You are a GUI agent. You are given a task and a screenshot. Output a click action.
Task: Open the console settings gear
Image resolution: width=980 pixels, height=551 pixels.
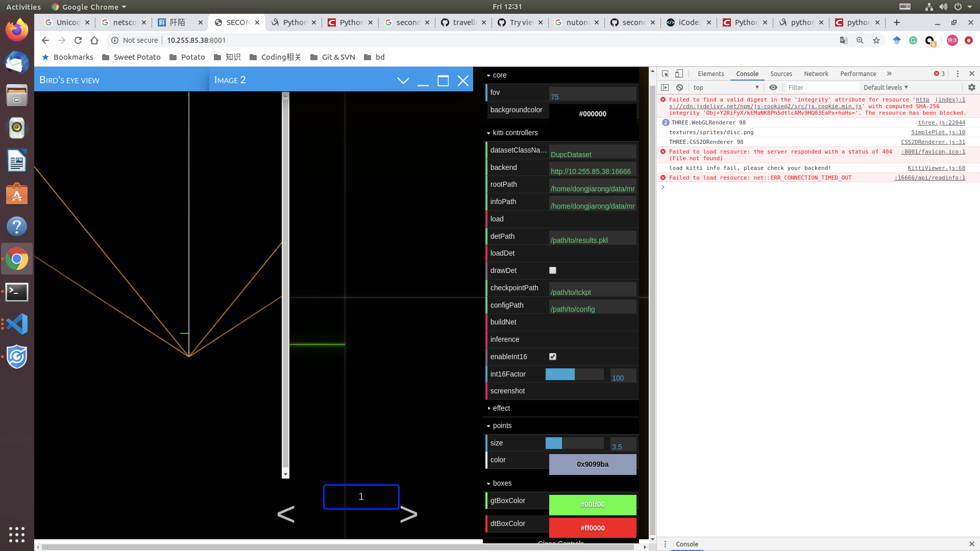click(x=971, y=87)
